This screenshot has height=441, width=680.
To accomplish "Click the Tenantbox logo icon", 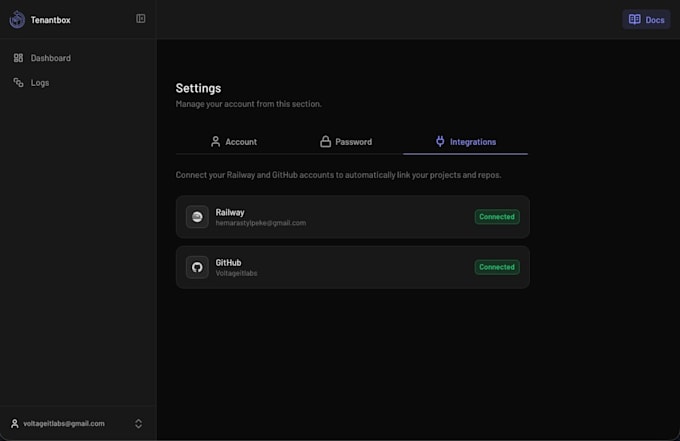I will (17, 20).
